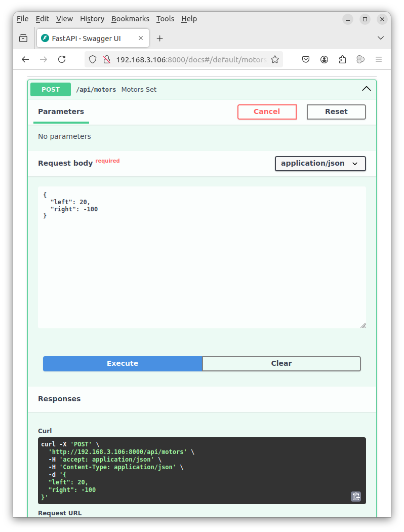Click inside the request body JSON editor
The height and width of the screenshot is (532, 404).
click(x=202, y=257)
